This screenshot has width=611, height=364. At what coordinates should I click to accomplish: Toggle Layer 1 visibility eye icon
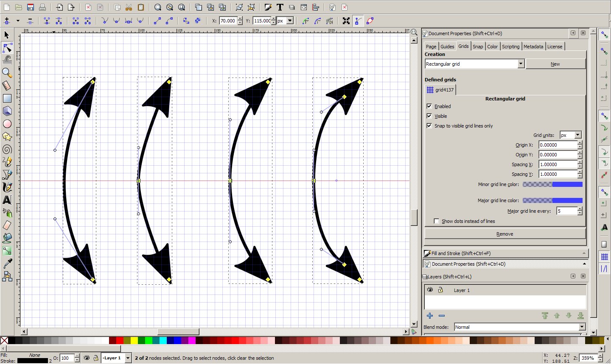(430, 290)
